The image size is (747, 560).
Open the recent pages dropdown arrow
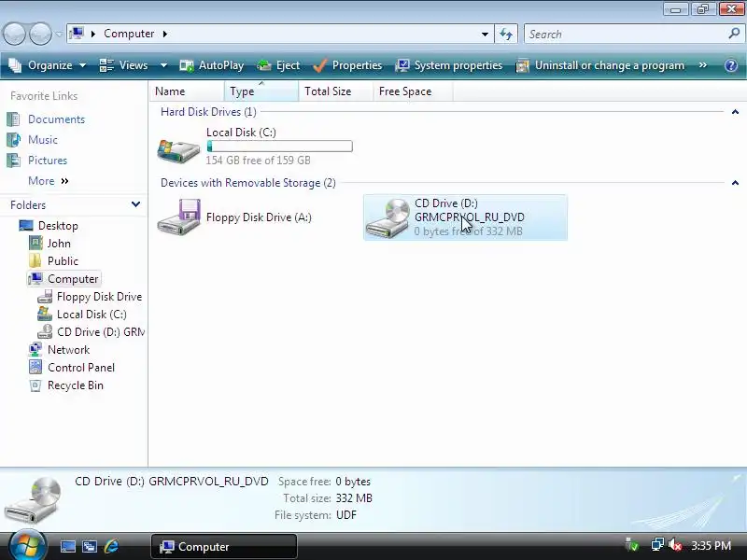(x=59, y=35)
